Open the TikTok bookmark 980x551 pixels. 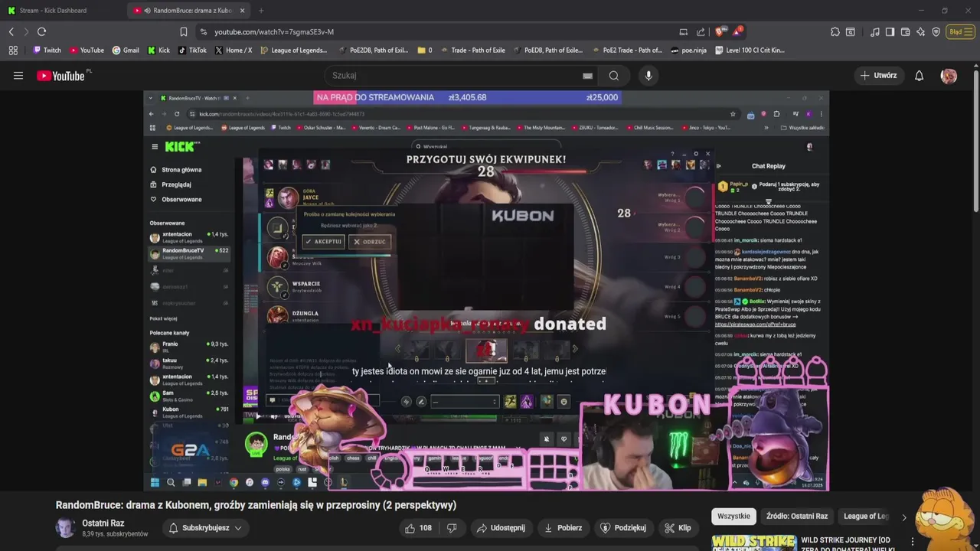[x=193, y=51]
